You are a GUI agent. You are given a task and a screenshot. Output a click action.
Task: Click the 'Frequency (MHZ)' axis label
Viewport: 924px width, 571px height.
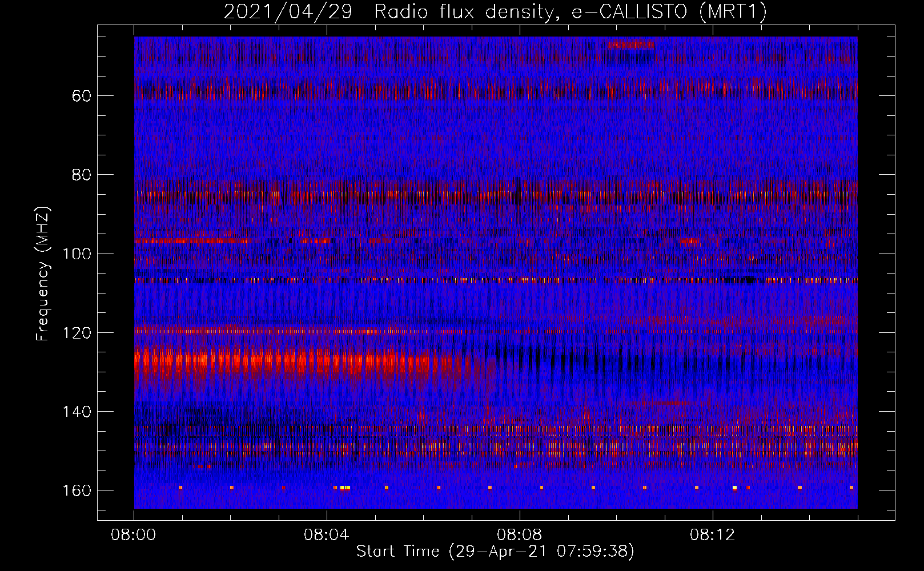point(43,274)
